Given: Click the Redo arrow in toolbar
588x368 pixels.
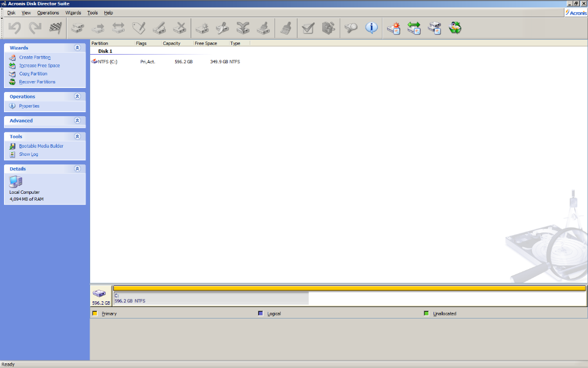Looking at the screenshot, I should click(x=35, y=28).
